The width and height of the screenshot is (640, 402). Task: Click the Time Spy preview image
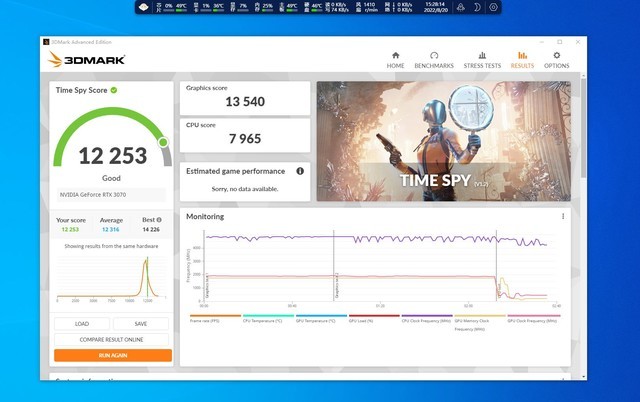(x=444, y=141)
